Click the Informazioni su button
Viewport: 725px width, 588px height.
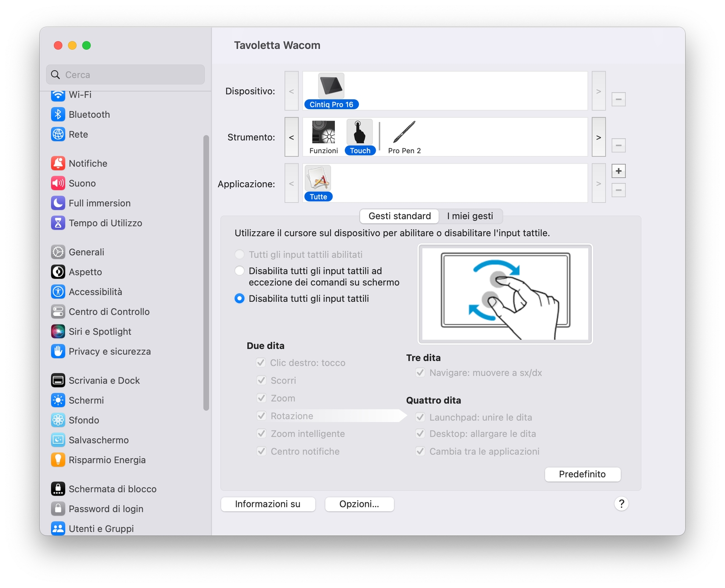pyautogui.click(x=268, y=504)
